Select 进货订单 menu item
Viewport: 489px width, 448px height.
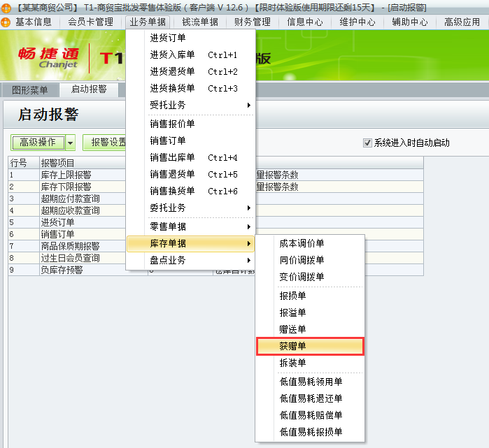tap(191, 38)
